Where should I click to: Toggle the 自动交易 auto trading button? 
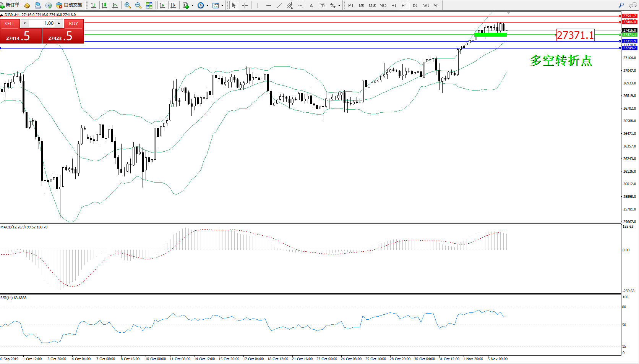click(69, 5)
